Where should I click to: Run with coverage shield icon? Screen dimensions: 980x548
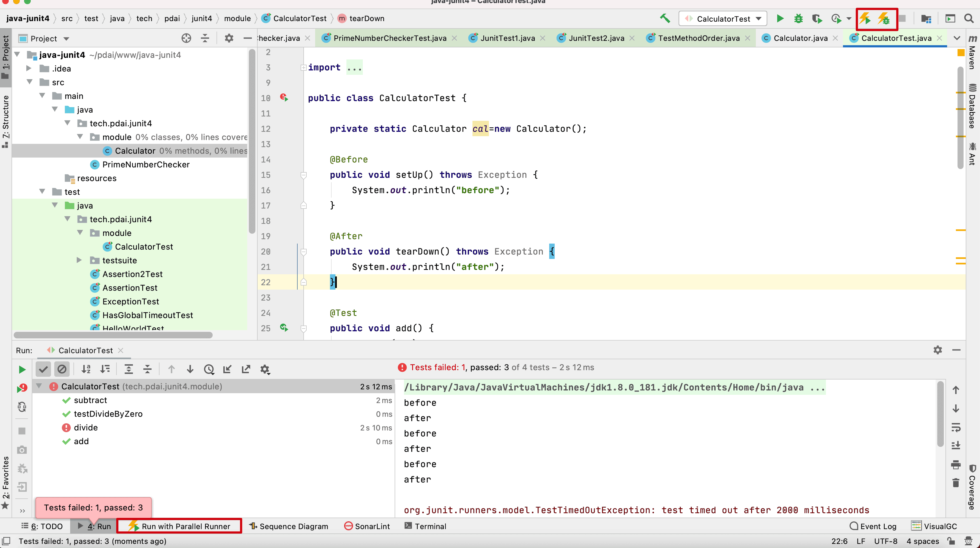817,19
